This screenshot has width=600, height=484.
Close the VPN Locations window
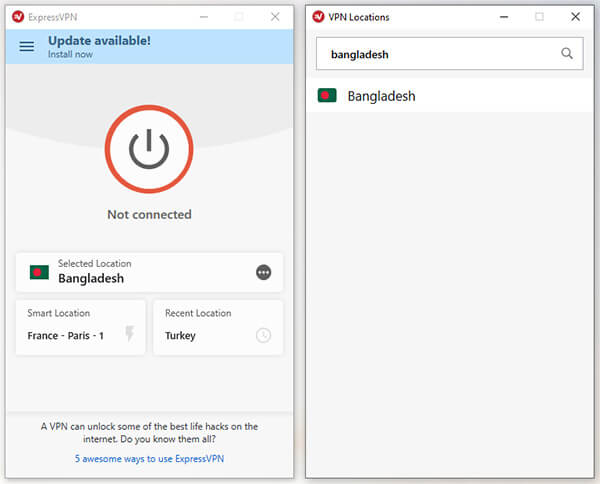click(x=575, y=17)
